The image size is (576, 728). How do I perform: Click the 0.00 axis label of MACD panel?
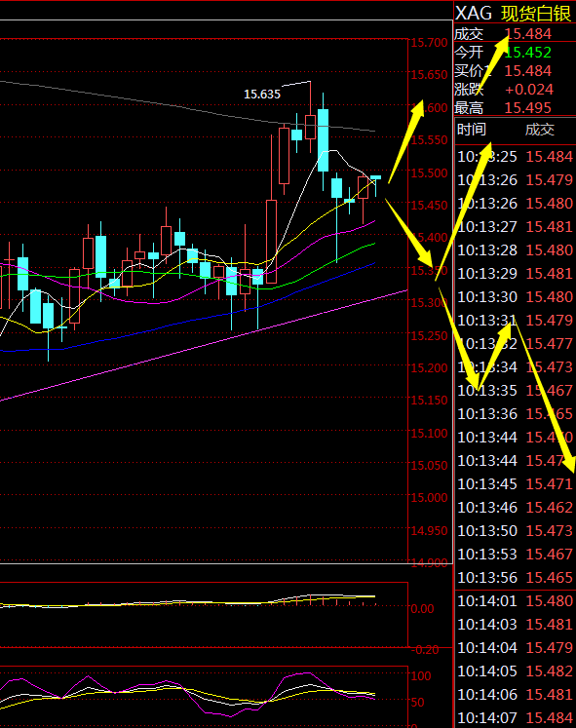(x=422, y=609)
